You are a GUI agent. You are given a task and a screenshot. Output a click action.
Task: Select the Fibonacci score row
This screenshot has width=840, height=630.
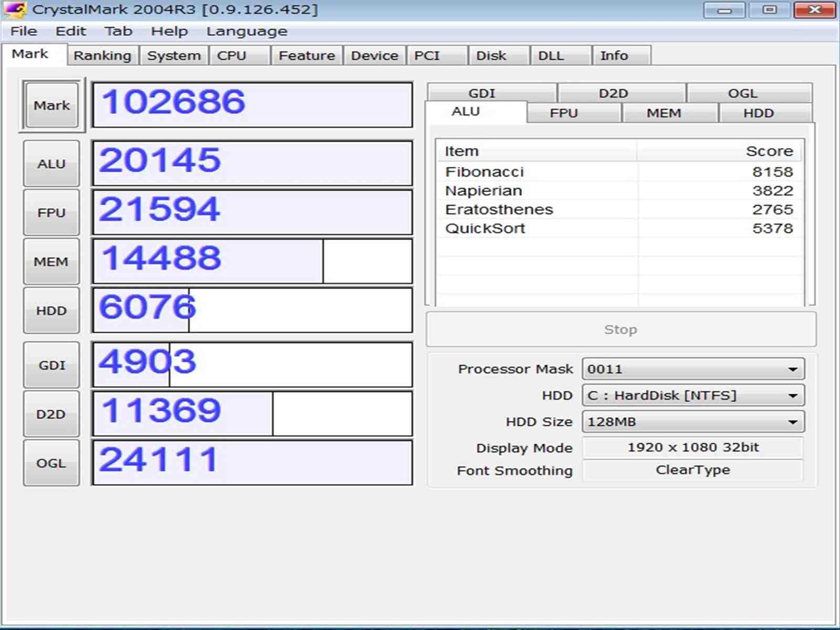click(618, 172)
